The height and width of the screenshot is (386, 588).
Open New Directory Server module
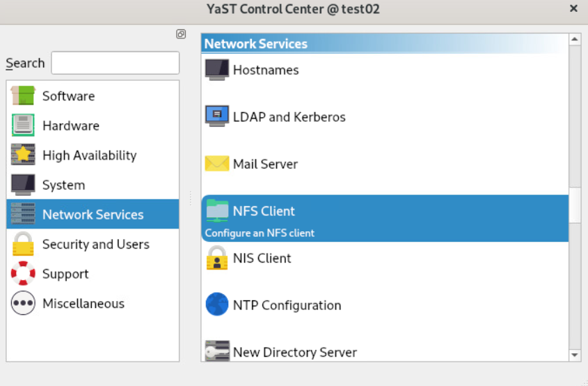point(294,352)
